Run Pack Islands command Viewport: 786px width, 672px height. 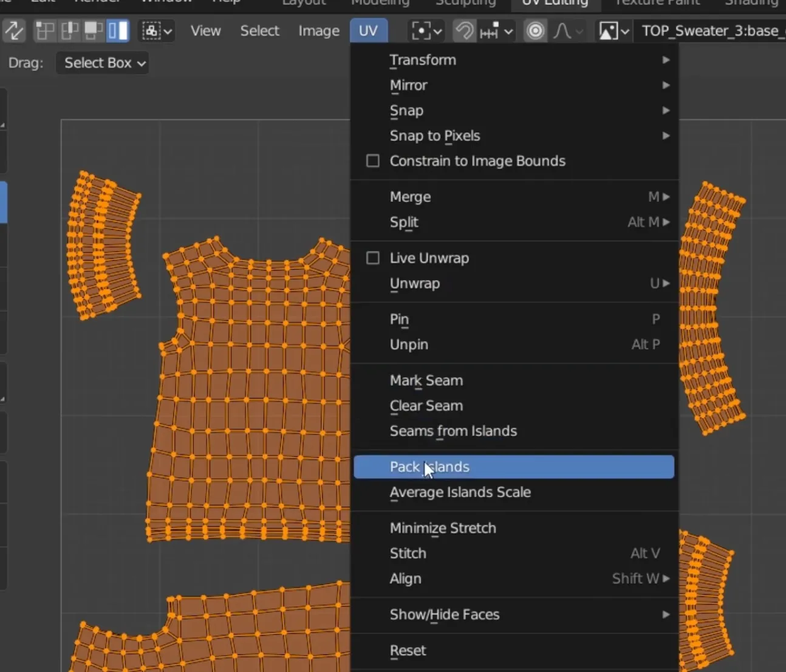pos(514,467)
